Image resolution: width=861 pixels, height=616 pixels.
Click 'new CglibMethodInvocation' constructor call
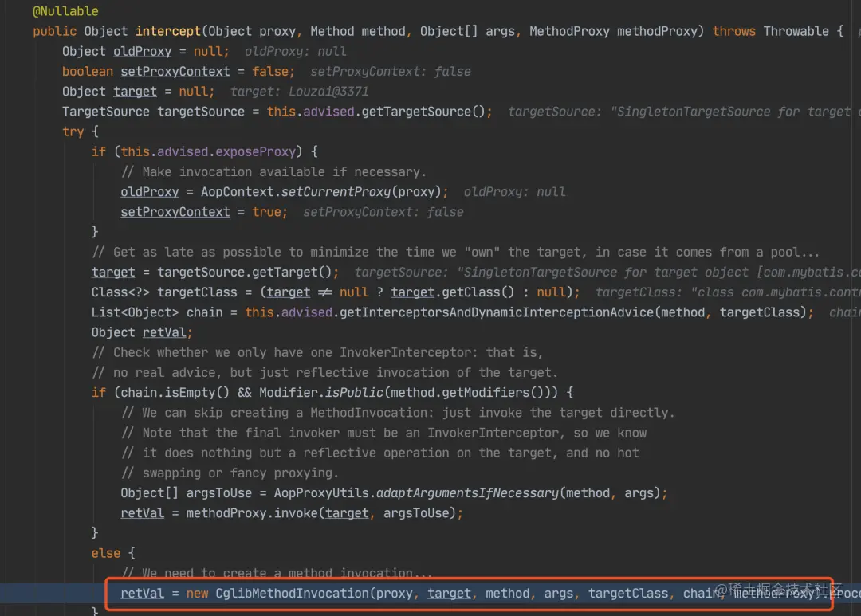277,594
